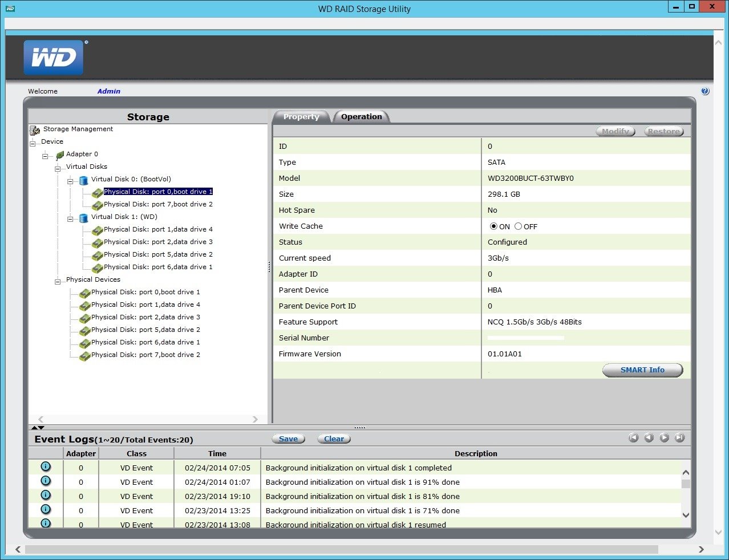Click the Storage Management icon
Screen dimensions: 729x560
point(35,130)
